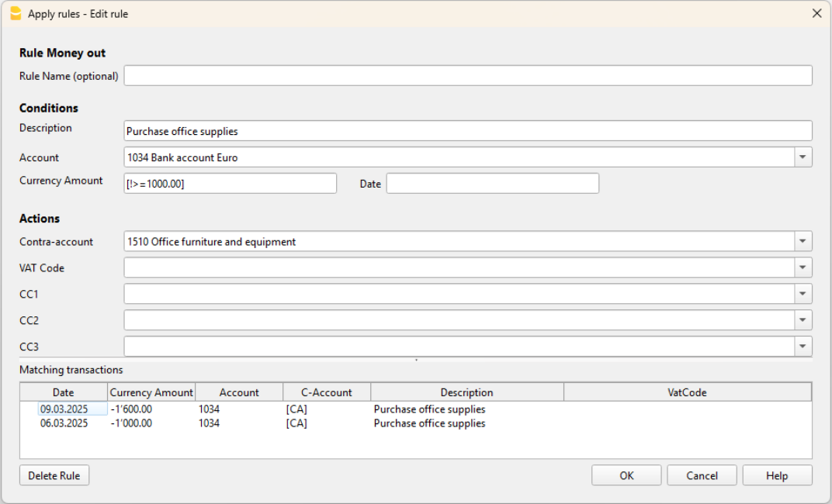
Task: Dismiss the dialog with Cancel
Action: 702,475
